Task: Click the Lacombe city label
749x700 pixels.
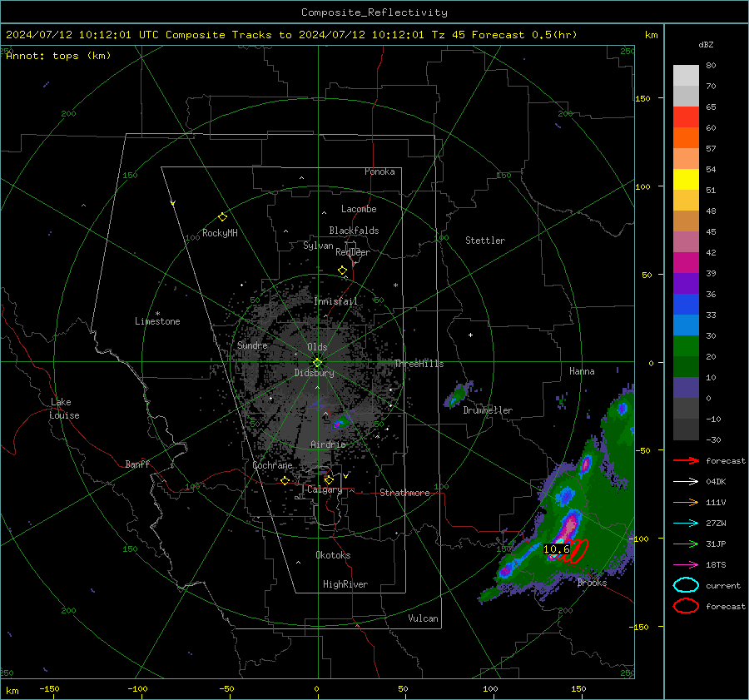Action: tap(359, 209)
